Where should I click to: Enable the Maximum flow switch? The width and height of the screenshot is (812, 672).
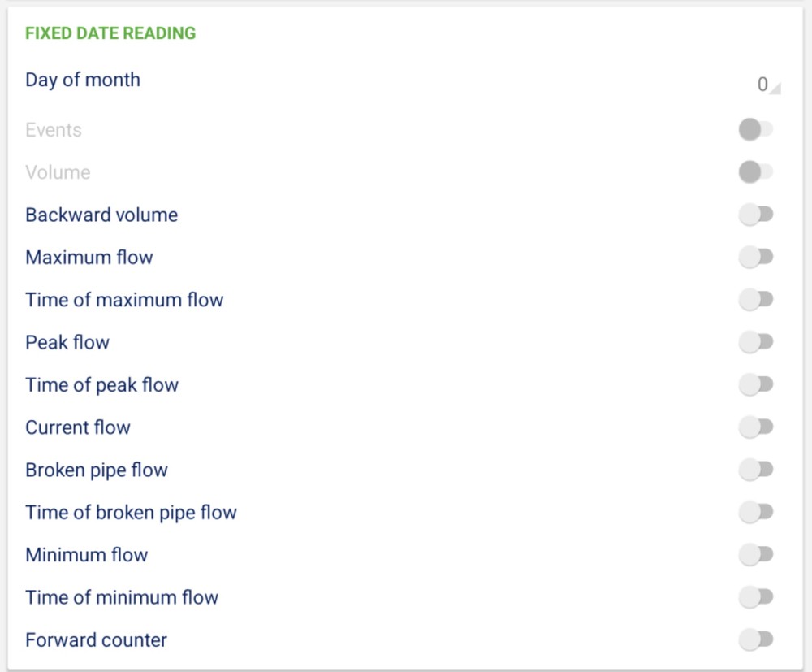pos(756,257)
